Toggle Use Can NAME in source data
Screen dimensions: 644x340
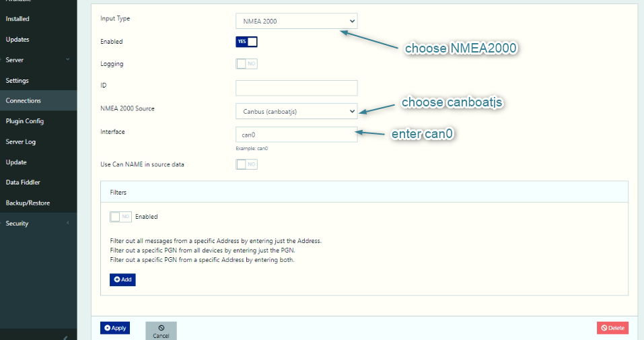point(246,164)
